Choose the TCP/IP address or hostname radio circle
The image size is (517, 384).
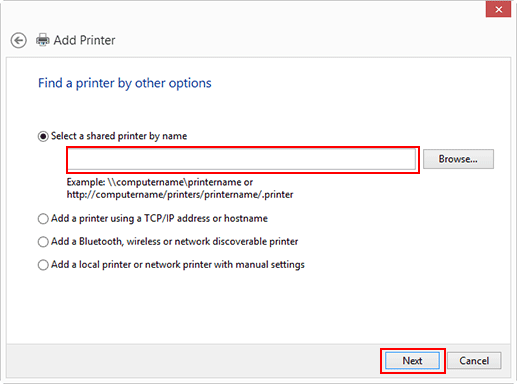[43, 219]
